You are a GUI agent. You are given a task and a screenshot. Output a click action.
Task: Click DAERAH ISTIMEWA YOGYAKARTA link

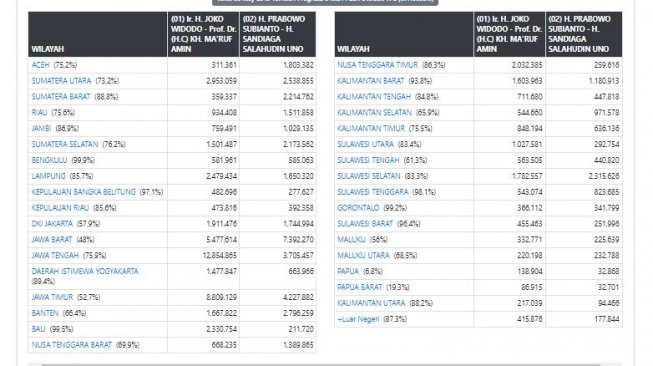click(x=85, y=271)
